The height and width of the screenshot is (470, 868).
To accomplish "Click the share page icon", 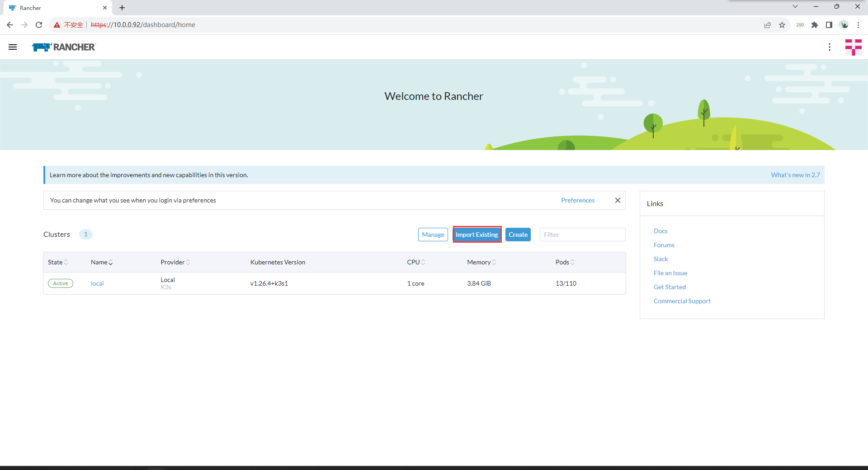I will (767, 25).
